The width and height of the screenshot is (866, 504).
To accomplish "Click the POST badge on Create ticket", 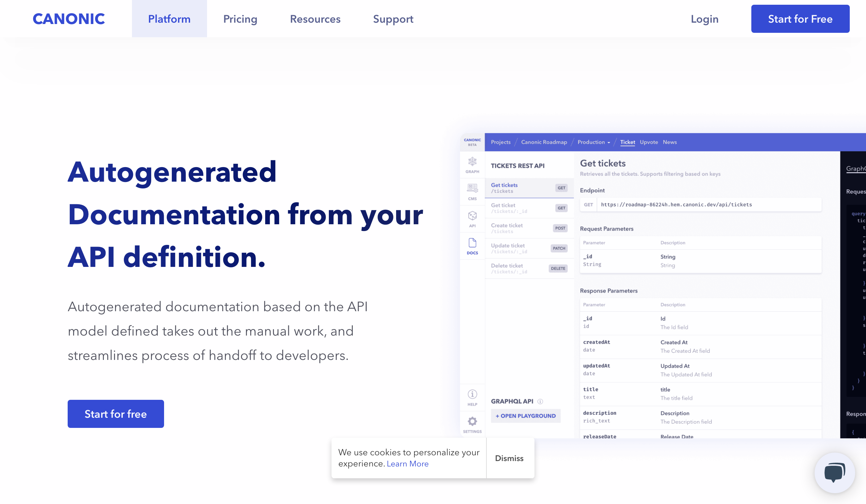I will click(x=560, y=228).
